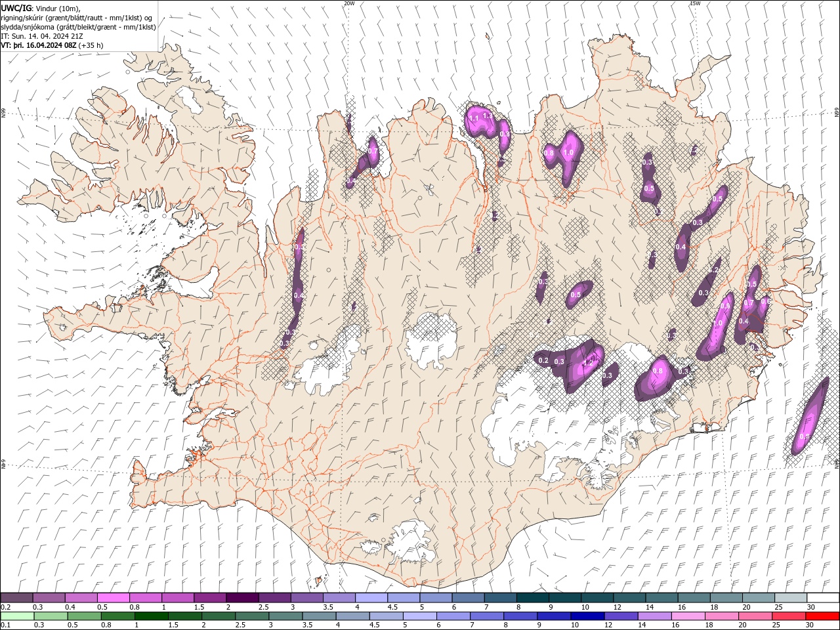Click the upper legend swatch between 0.2 and 0.3

(16, 598)
